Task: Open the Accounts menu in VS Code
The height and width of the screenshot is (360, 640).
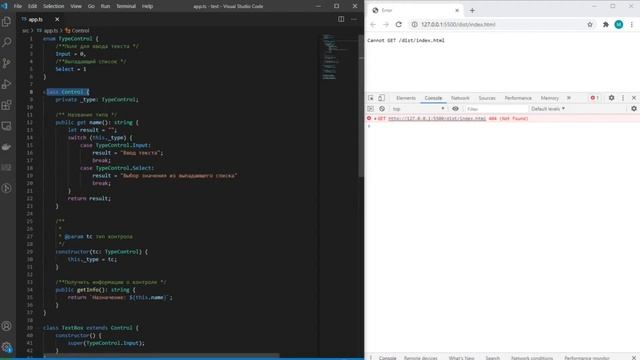Action: (x=7, y=326)
